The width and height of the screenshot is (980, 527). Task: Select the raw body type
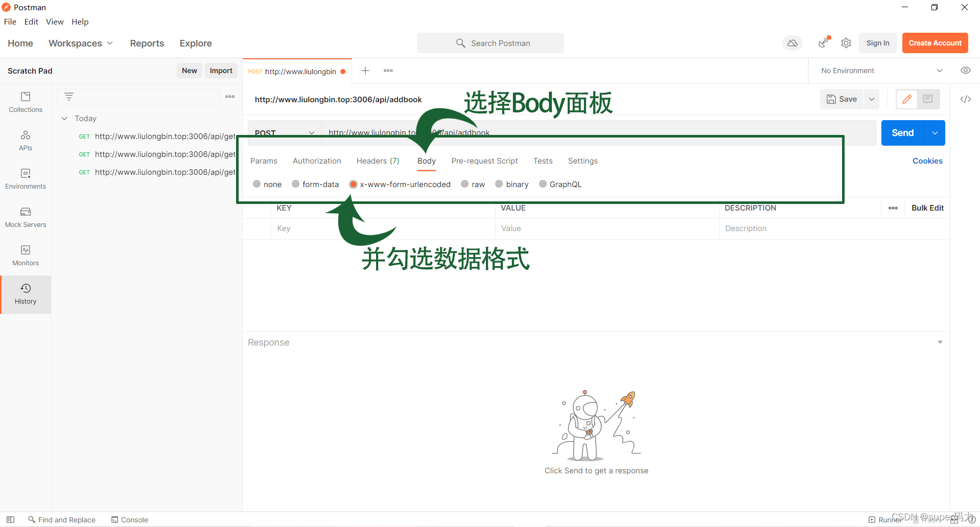[x=464, y=184]
